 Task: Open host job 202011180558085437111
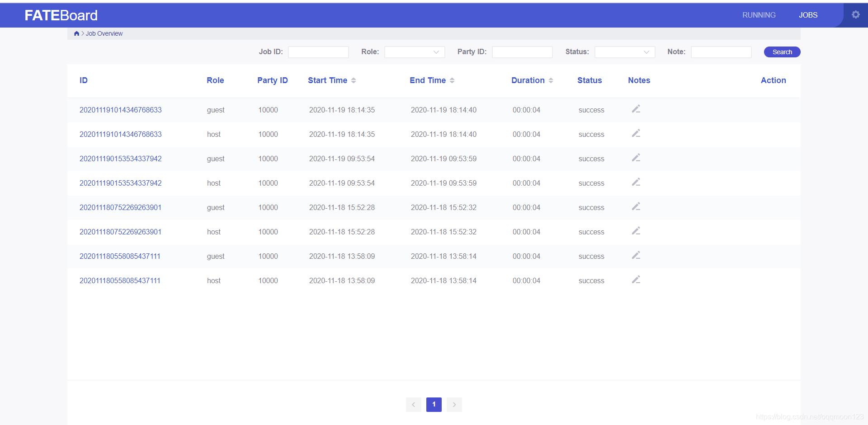click(120, 280)
